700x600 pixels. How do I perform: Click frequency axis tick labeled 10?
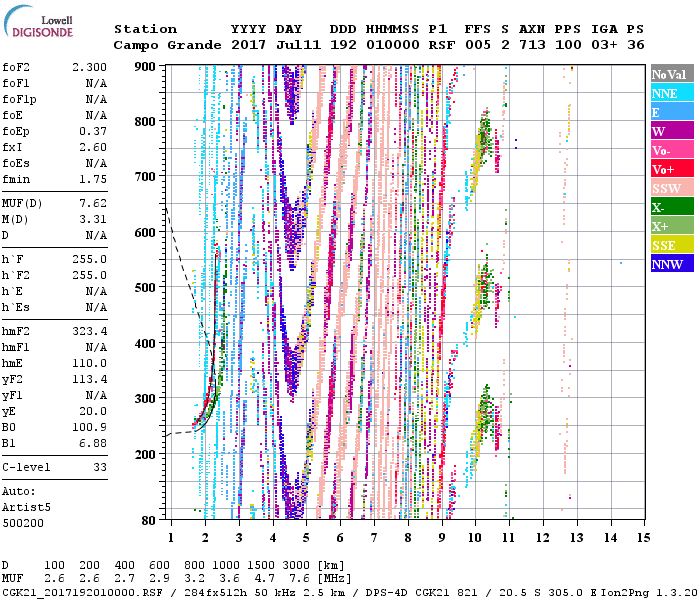pyautogui.click(x=475, y=538)
